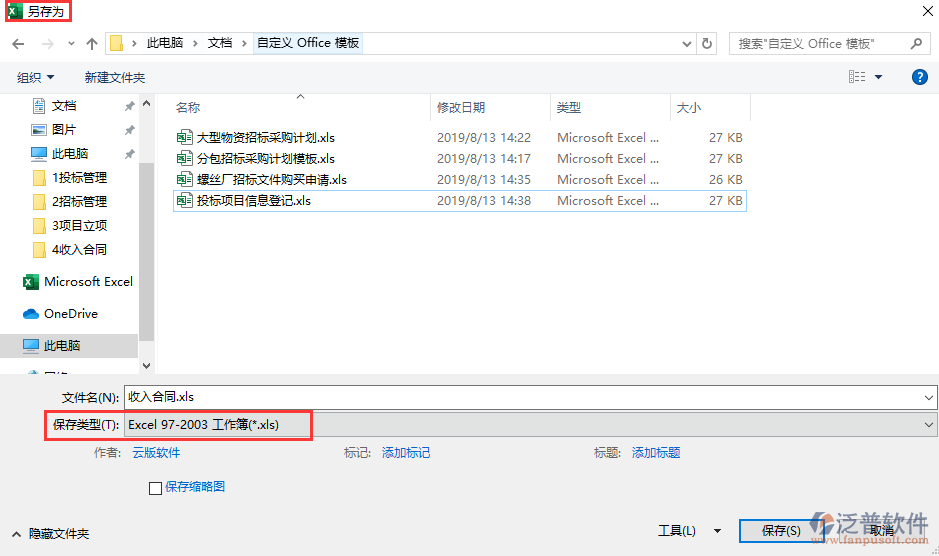Screen dimensions: 939x556
Task: Select 自定义 Office 模板 breadcrumb
Action: tap(308, 43)
